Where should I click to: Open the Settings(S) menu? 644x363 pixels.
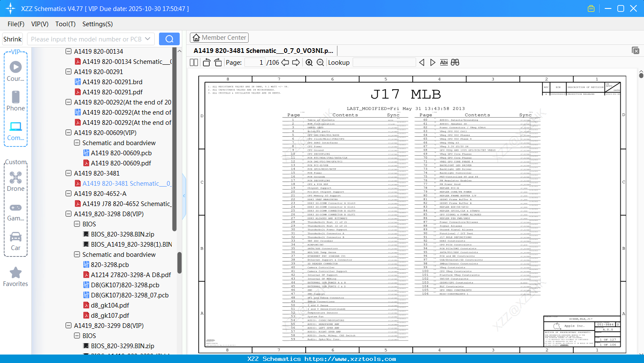[x=98, y=24]
